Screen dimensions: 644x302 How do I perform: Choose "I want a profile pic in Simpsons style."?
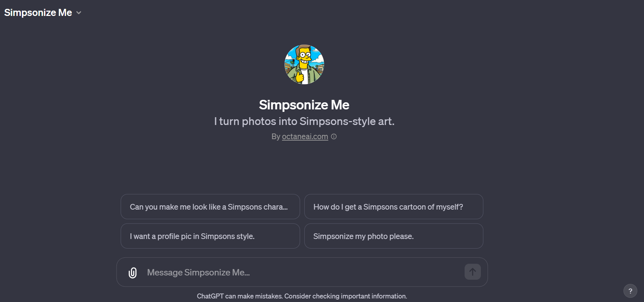click(210, 236)
